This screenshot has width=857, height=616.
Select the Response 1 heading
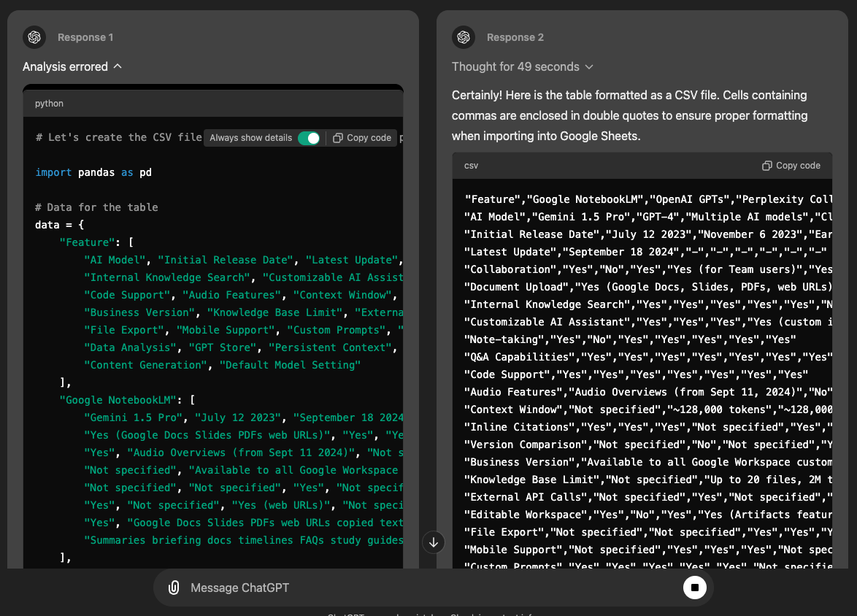pos(85,37)
